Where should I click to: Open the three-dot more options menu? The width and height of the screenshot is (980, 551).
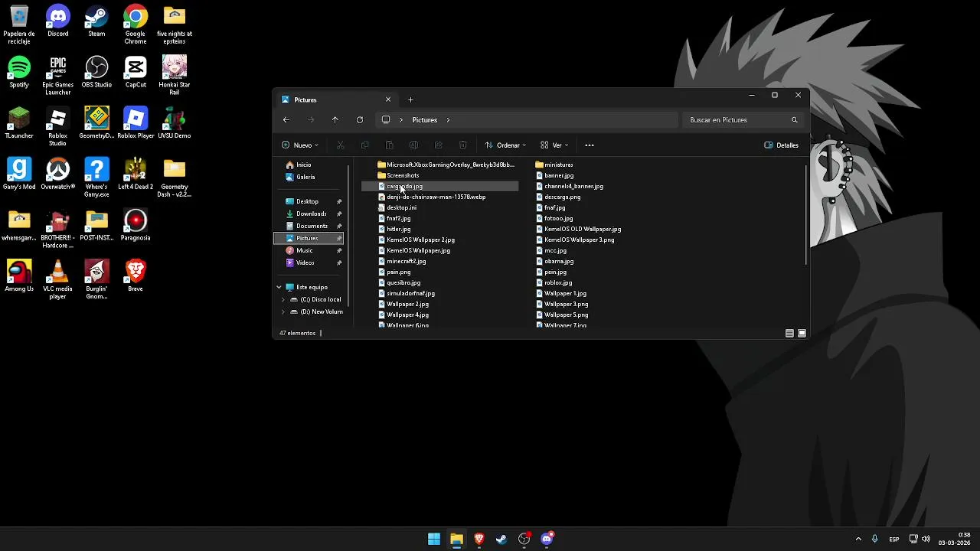[589, 145]
